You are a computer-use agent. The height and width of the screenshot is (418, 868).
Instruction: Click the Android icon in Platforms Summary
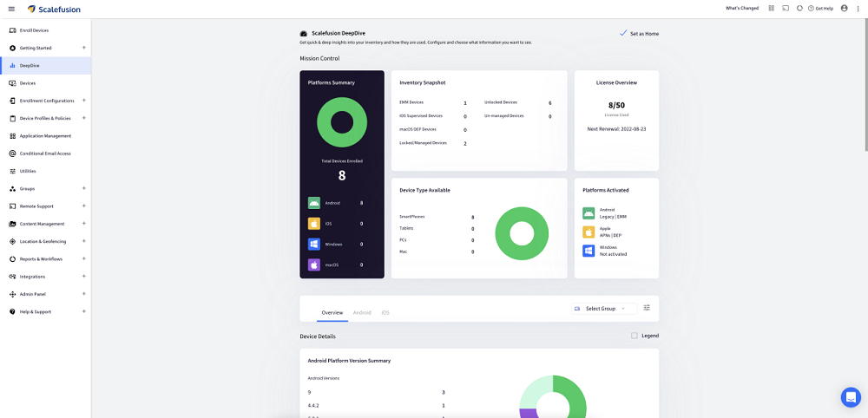314,203
